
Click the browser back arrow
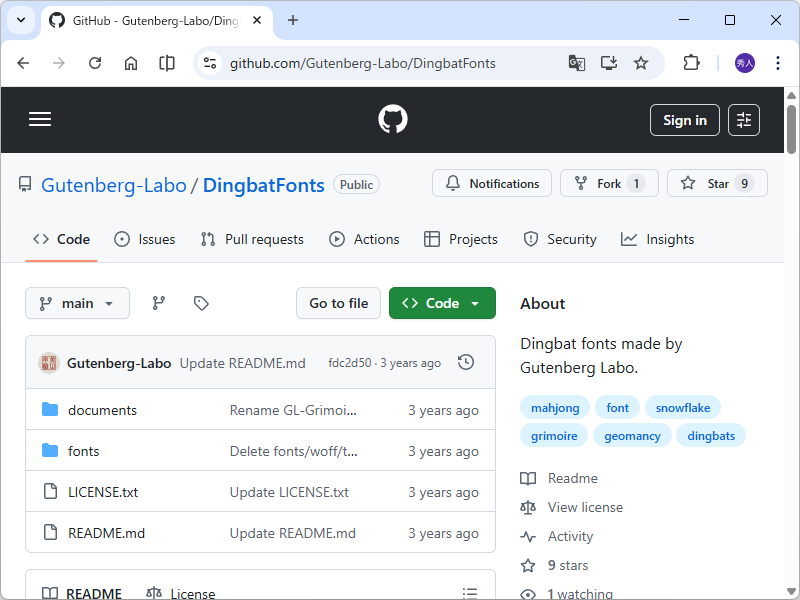pos(23,63)
